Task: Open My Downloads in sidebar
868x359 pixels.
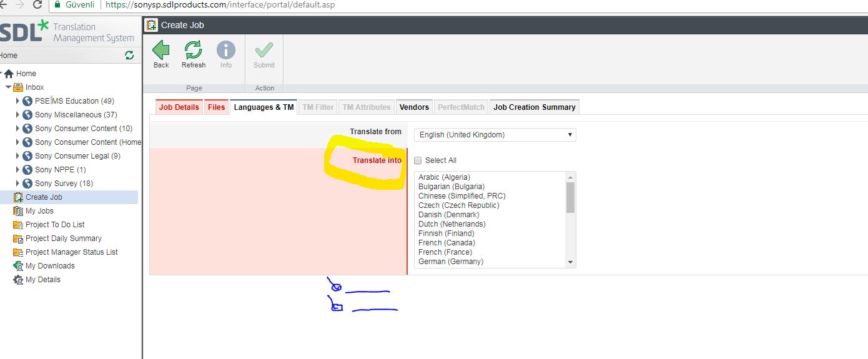Action: [50, 266]
